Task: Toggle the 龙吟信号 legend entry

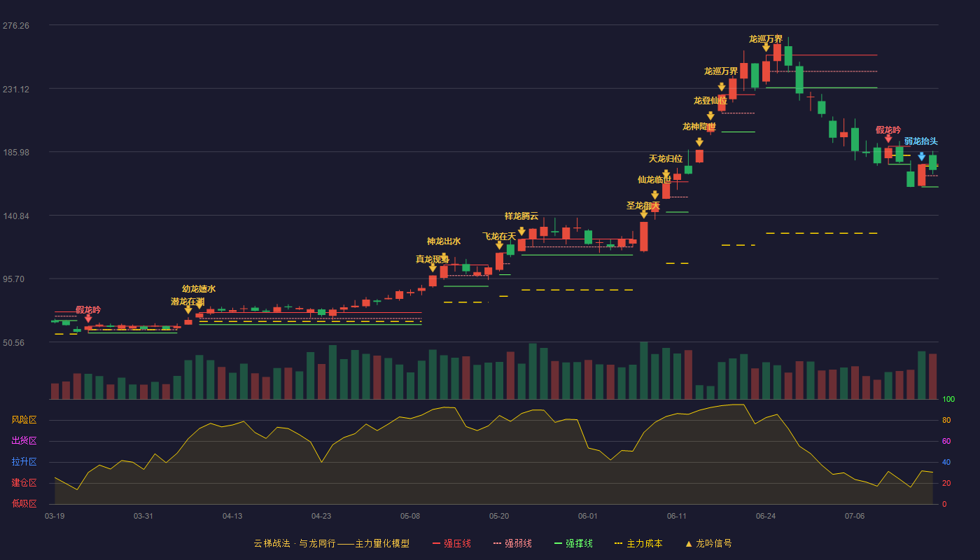Action: point(708,543)
